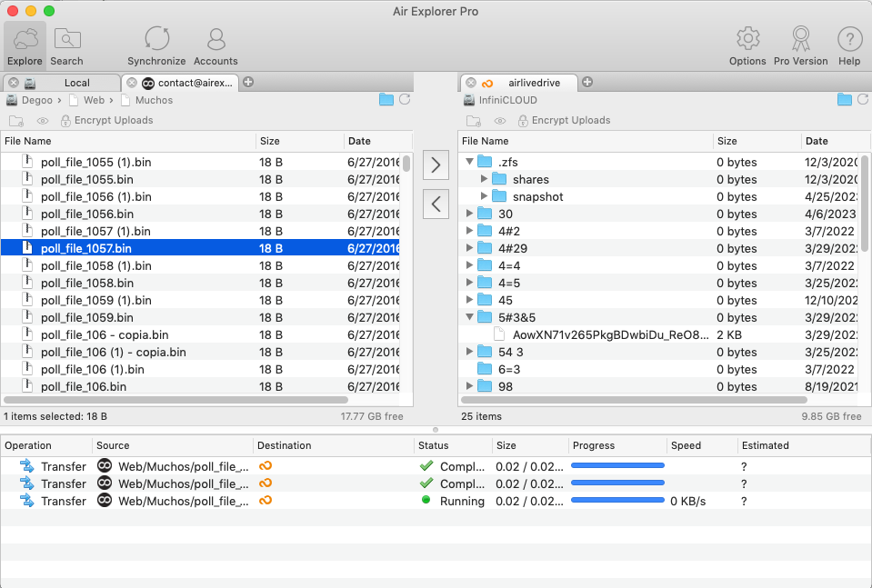Open the Synchronize tool
The width and height of the screenshot is (872, 588).
(x=156, y=46)
